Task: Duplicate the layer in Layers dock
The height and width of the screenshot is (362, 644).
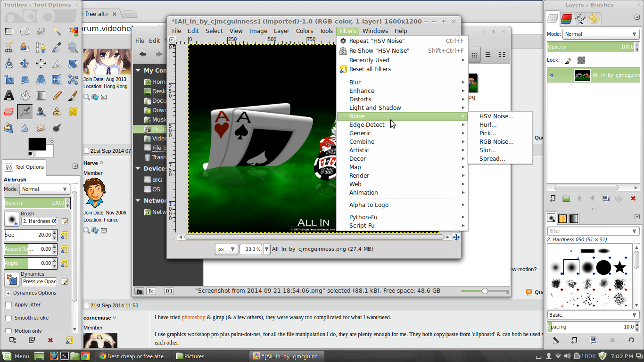Action: [606, 198]
